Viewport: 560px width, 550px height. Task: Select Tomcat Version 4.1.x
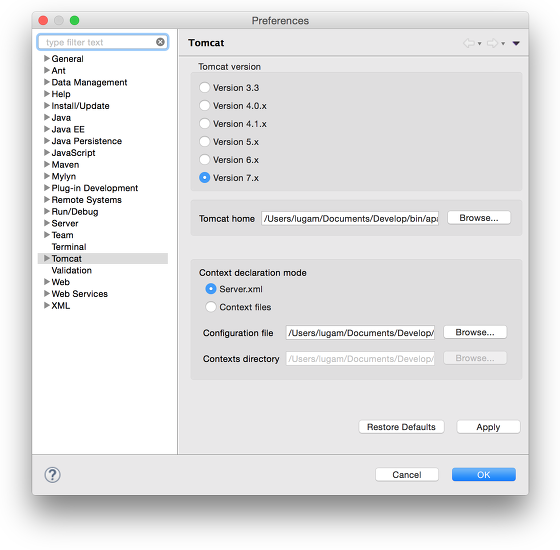pos(204,124)
